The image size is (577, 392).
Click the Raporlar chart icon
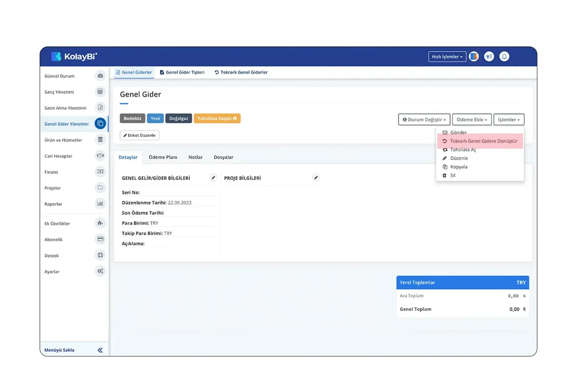pos(100,204)
